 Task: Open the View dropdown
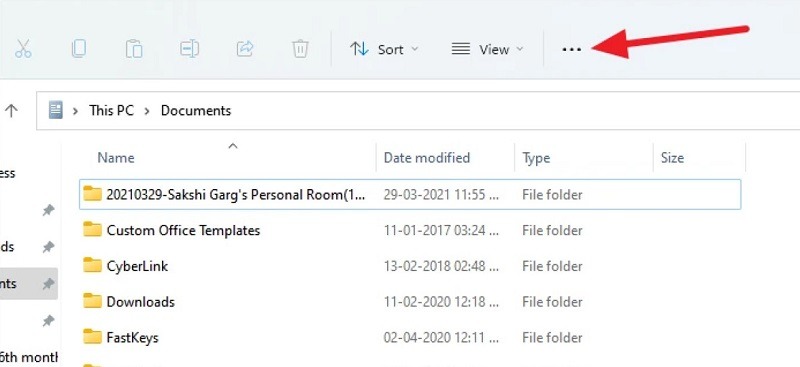(x=487, y=50)
